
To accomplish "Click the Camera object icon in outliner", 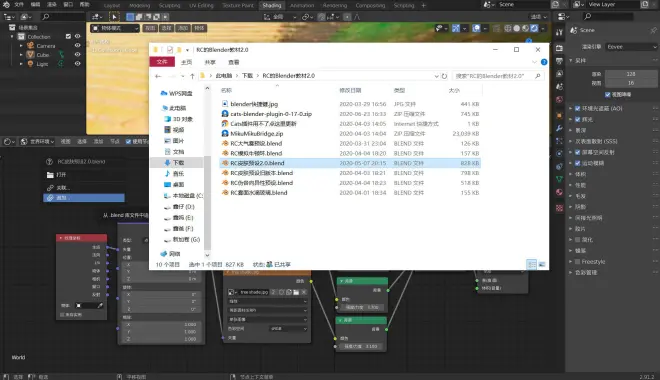I will [30, 45].
